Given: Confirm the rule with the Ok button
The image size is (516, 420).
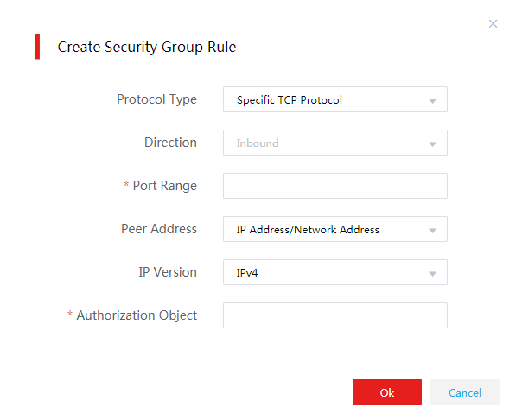Looking at the screenshot, I should tap(387, 392).
